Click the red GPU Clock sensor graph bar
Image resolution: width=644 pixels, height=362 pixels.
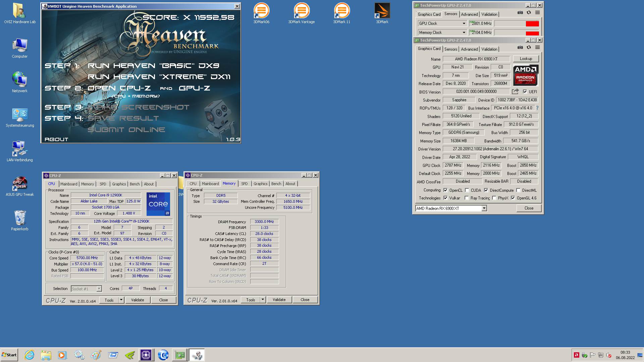(532, 23)
